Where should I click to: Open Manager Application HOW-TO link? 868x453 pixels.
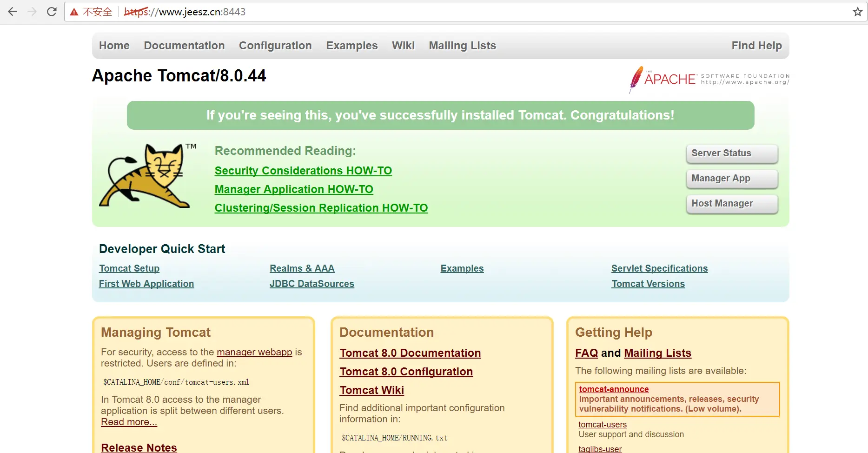294,189
